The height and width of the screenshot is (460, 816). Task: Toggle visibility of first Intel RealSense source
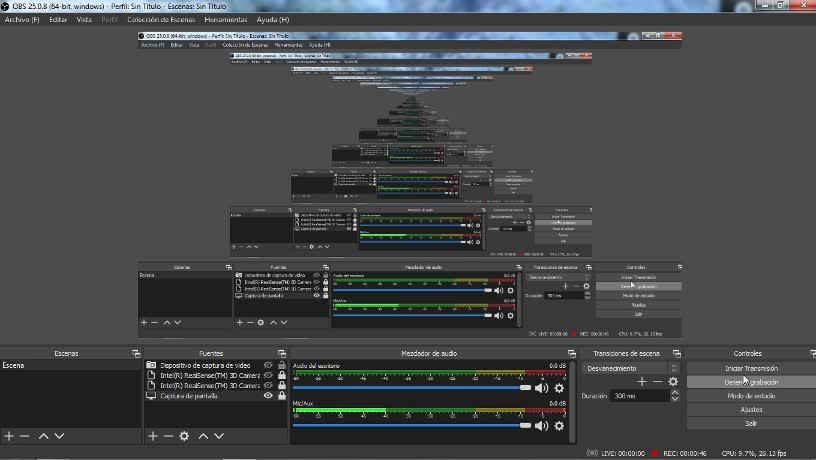[268, 375]
